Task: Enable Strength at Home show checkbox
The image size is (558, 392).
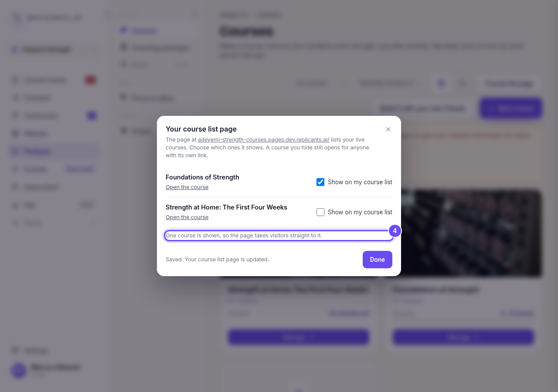Action: point(320,212)
